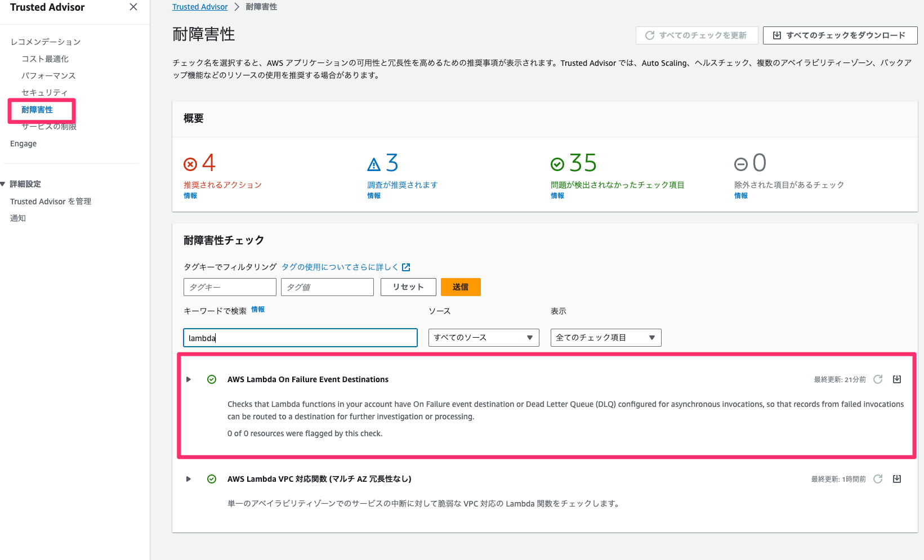Collapse the 詳細設定 section in the sidebar
The image size is (924, 560).
tap(4, 183)
